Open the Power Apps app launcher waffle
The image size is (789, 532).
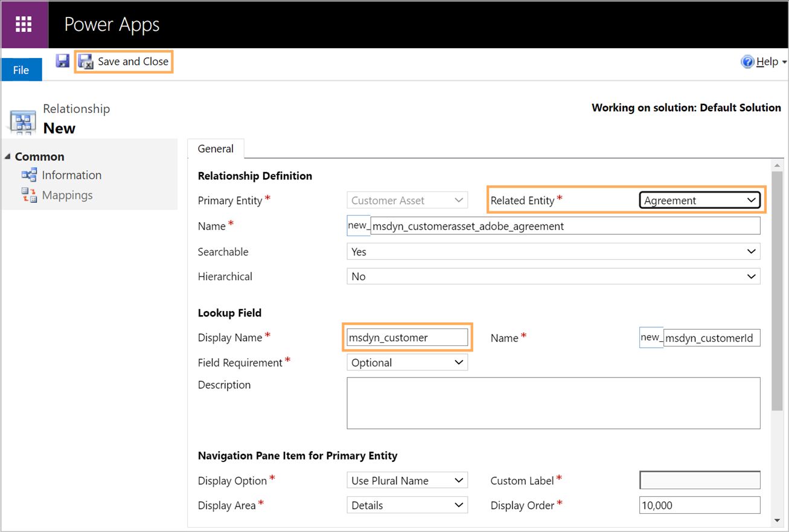(x=24, y=25)
